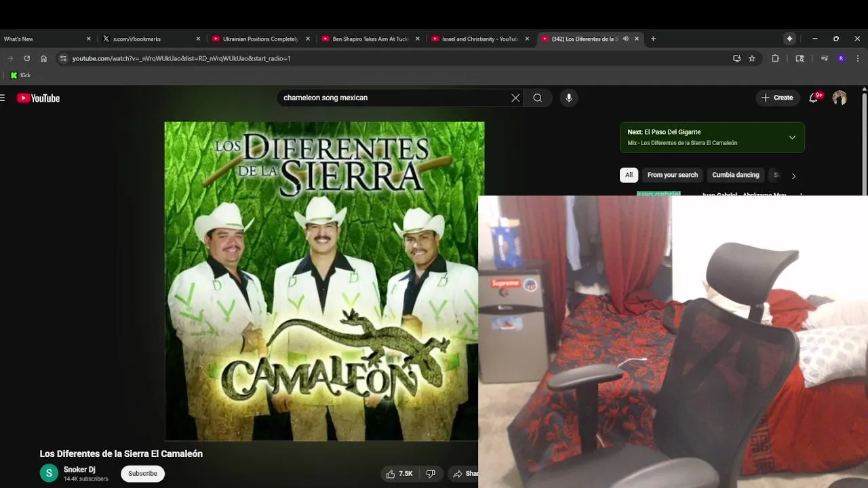Open Snoker Dj channel name
The height and width of the screenshot is (488, 868).
[79, 470]
